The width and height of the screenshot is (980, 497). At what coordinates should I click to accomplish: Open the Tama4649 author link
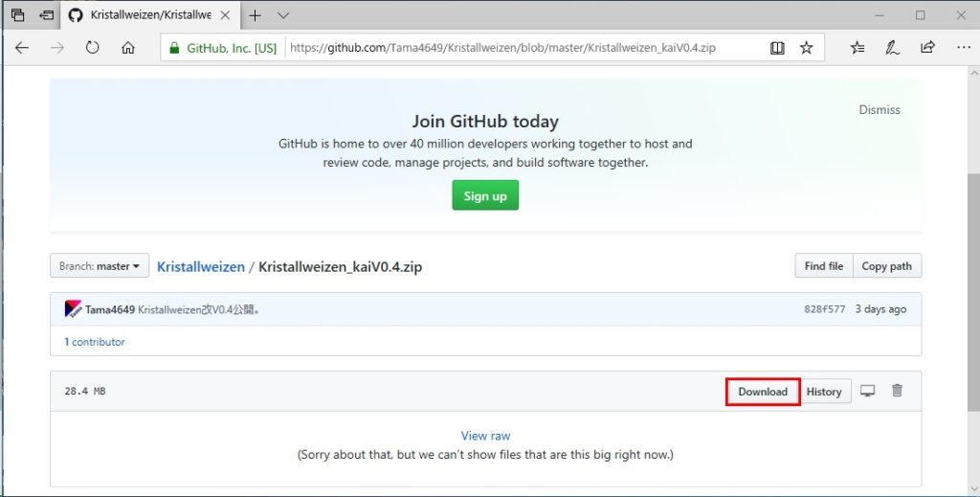click(110, 309)
